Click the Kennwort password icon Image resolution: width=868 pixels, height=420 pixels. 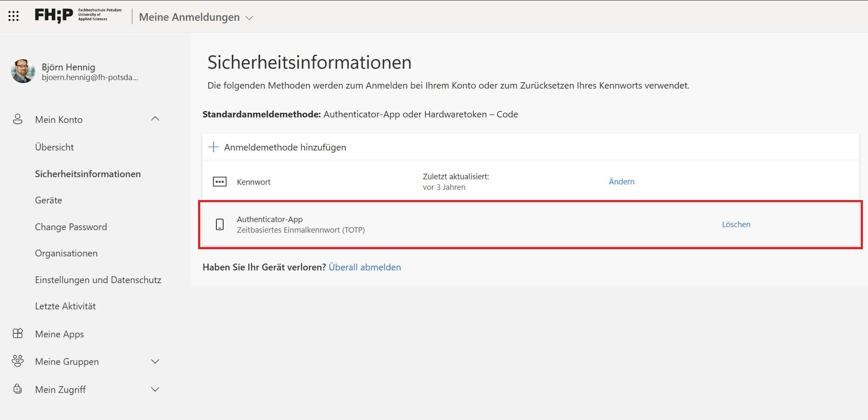(219, 182)
